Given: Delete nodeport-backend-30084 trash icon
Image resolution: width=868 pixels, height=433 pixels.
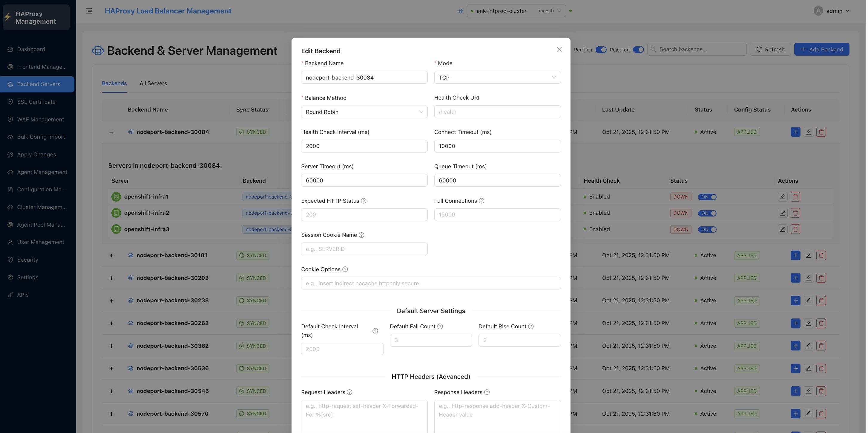Looking at the screenshot, I should pyautogui.click(x=821, y=132).
